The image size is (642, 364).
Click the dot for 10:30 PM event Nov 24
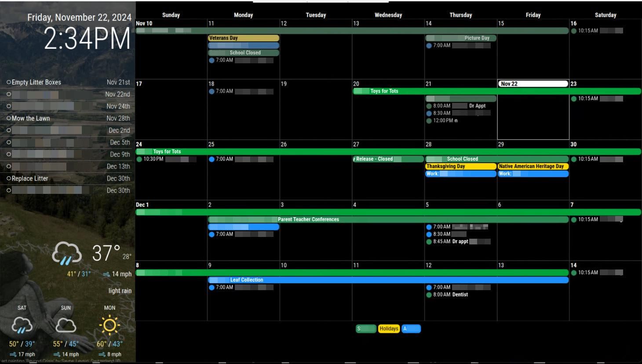coord(139,159)
